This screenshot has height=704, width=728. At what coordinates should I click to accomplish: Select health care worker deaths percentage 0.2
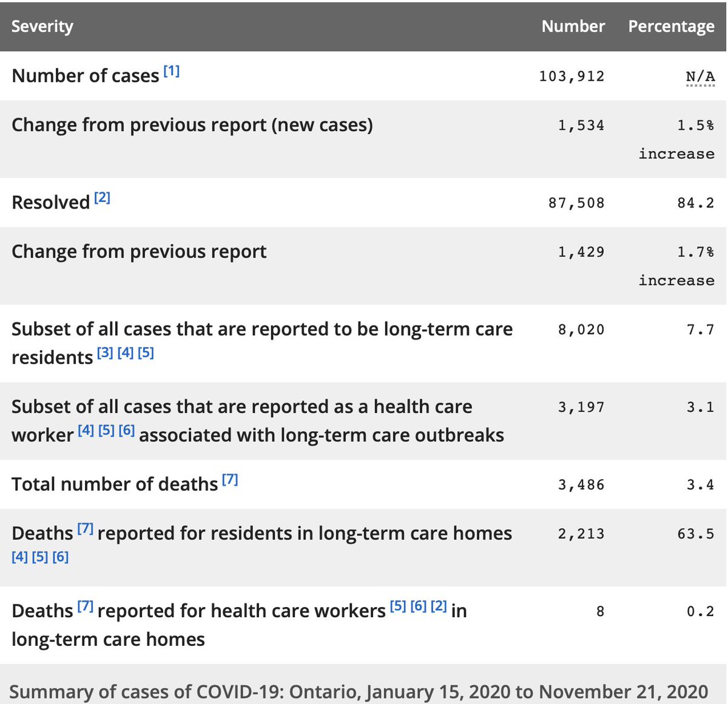tap(701, 612)
